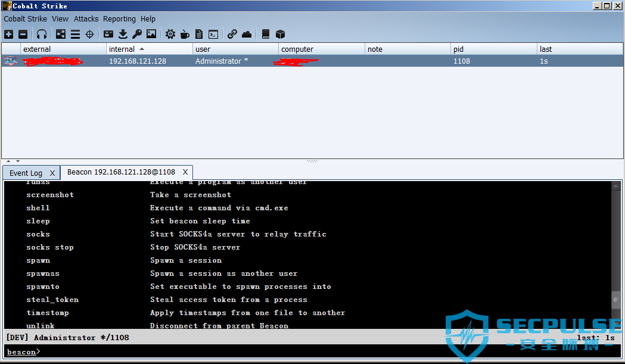Switch to the Pivot Graph view icon
Screen dimensions: 625x364
coord(61,35)
